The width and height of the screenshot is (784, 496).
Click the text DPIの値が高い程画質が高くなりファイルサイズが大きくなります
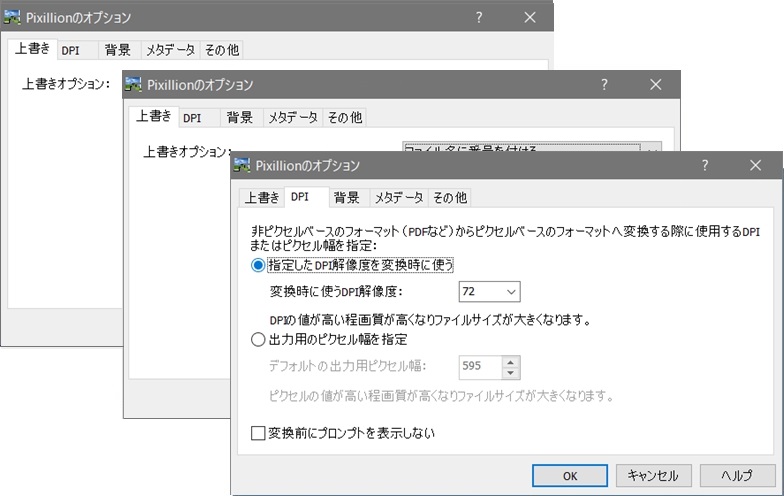tap(430, 320)
